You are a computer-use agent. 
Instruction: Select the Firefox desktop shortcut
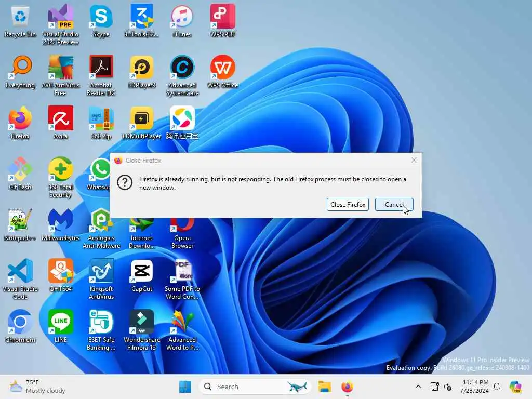click(20, 124)
